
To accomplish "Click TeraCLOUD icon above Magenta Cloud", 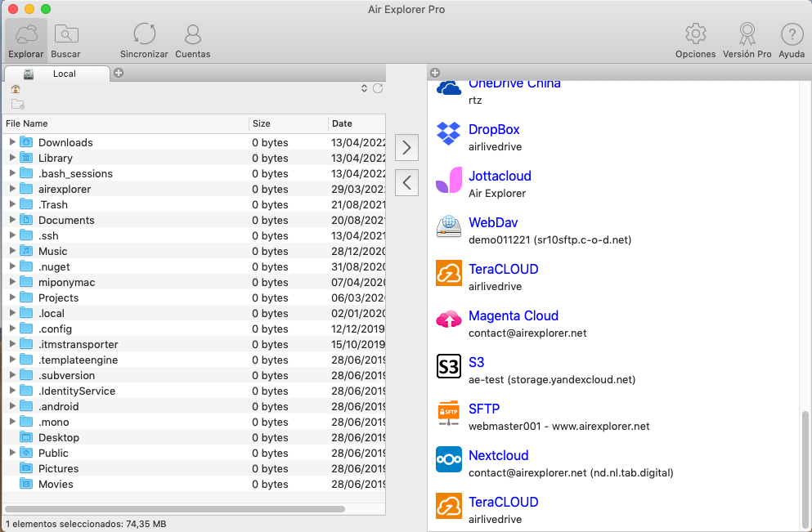I will (448, 273).
